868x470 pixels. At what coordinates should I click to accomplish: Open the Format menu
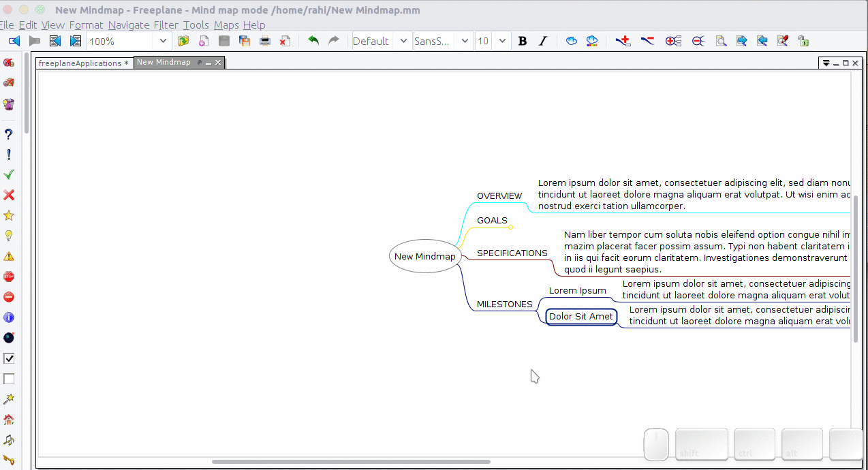point(86,25)
